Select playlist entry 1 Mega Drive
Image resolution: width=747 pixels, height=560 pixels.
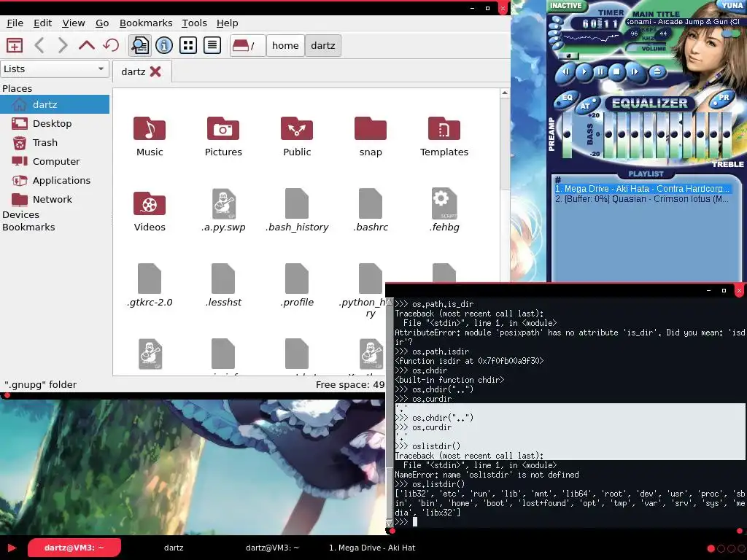pyautogui.click(x=642, y=189)
